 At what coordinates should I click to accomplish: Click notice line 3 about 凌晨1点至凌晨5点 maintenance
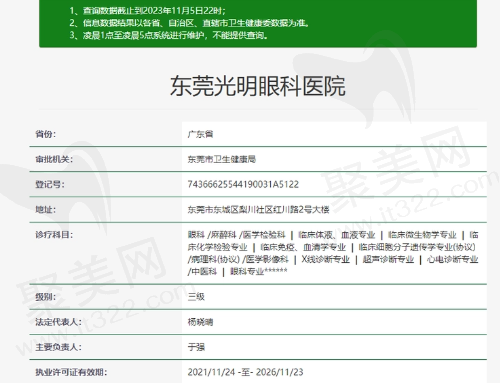pos(169,35)
